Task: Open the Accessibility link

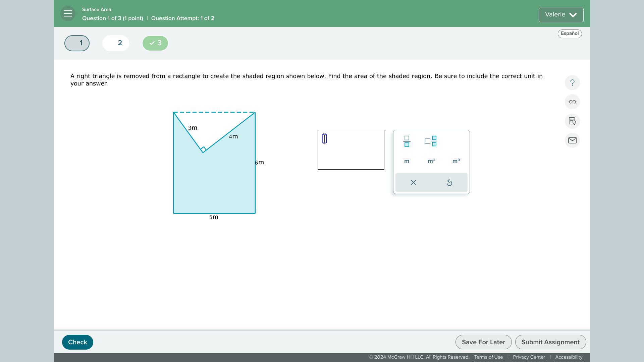Action: (x=569, y=357)
